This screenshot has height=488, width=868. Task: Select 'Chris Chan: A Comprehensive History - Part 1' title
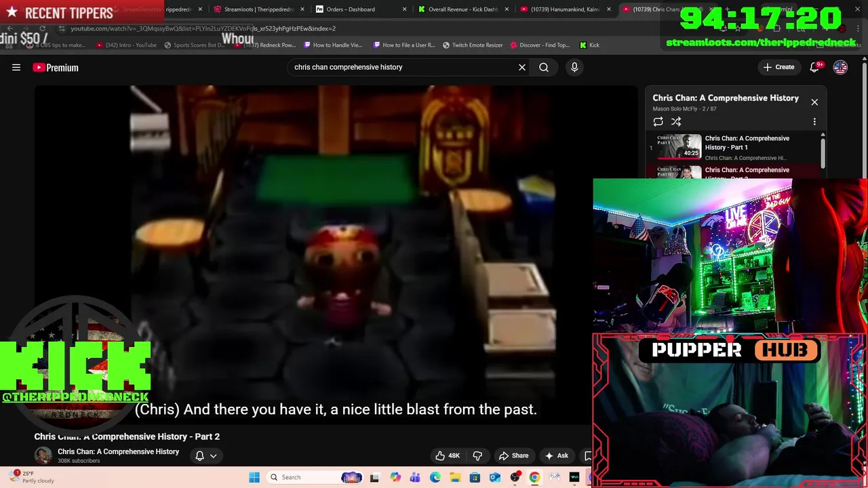pyautogui.click(x=747, y=142)
